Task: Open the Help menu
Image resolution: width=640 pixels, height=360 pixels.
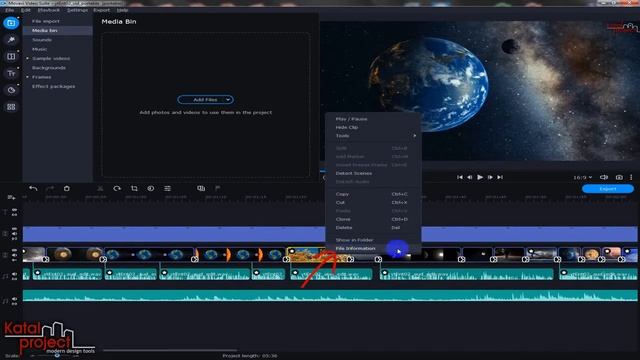Action: tap(122, 10)
